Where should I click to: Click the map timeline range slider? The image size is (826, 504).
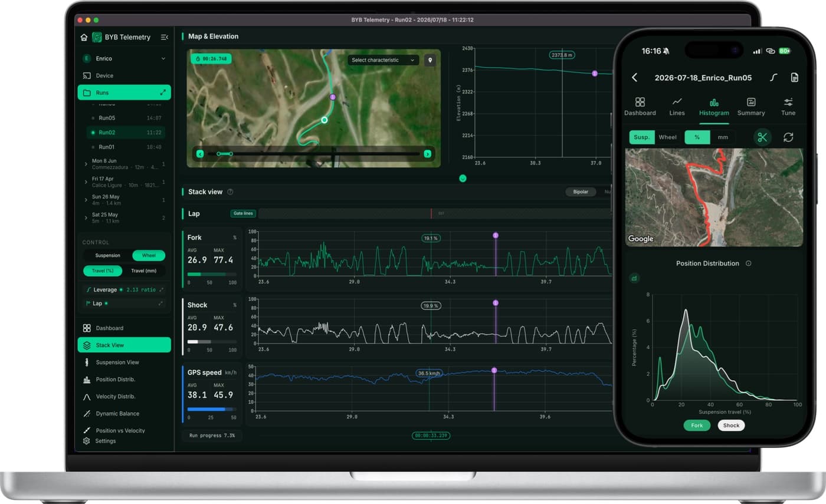click(x=313, y=154)
